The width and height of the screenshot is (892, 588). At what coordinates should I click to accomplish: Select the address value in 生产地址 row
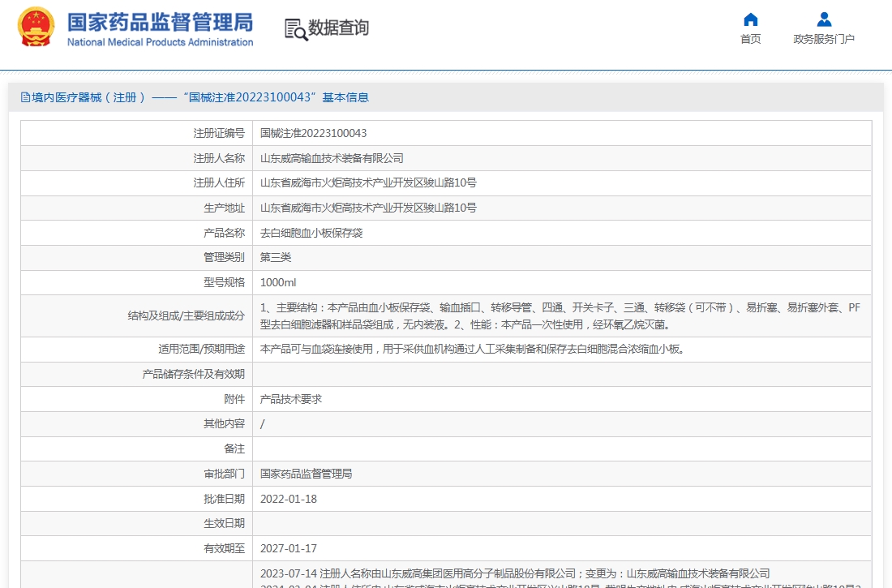coord(368,208)
